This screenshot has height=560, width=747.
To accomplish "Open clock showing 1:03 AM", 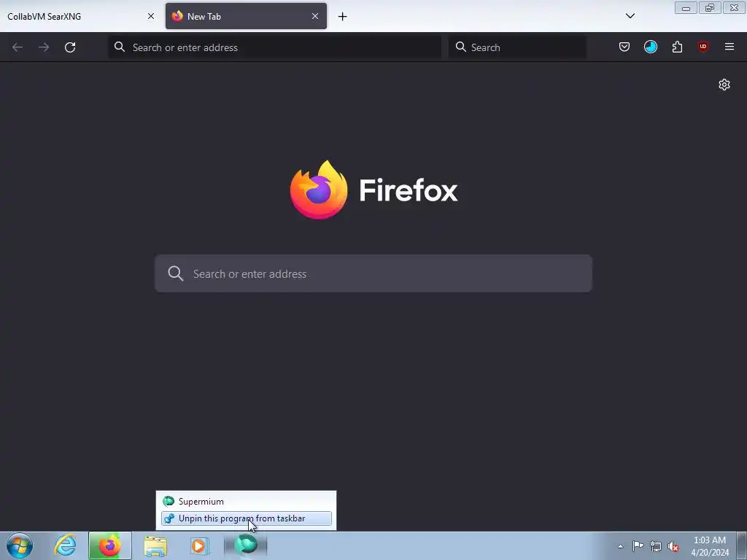I will (x=709, y=546).
